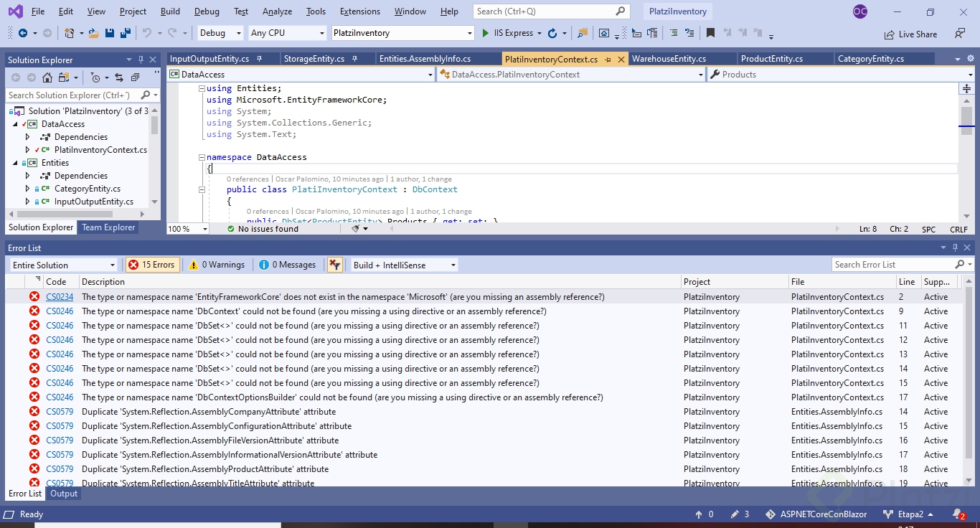
Task: Click the Save All toolbar icon
Action: point(125,33)
